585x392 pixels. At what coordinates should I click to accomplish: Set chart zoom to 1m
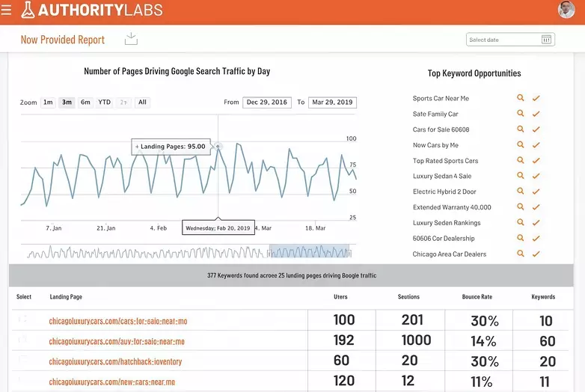[x=48, y=102]
